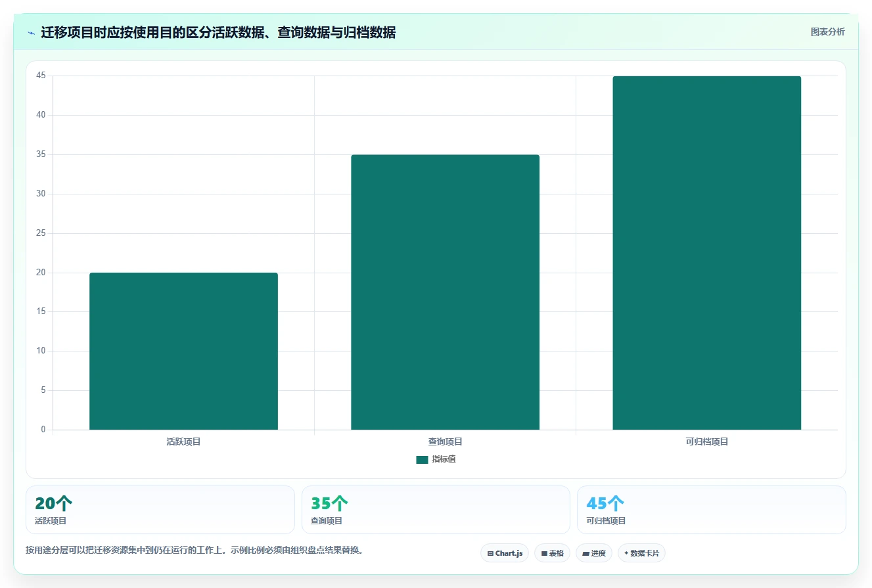
Task: Click the 指标值 legend color box
Action: click(x=422, y=459)
